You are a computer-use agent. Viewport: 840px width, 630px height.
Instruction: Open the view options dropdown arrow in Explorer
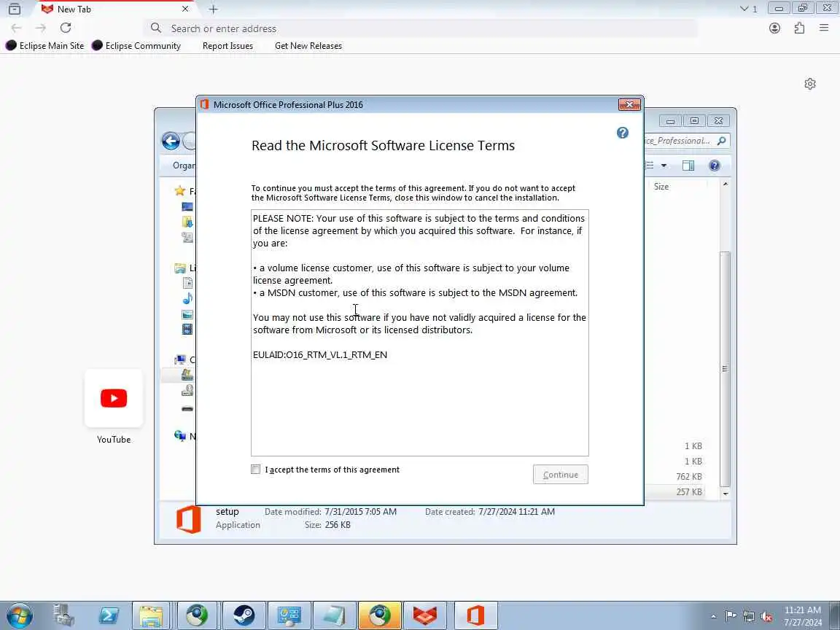pos(664,166)
